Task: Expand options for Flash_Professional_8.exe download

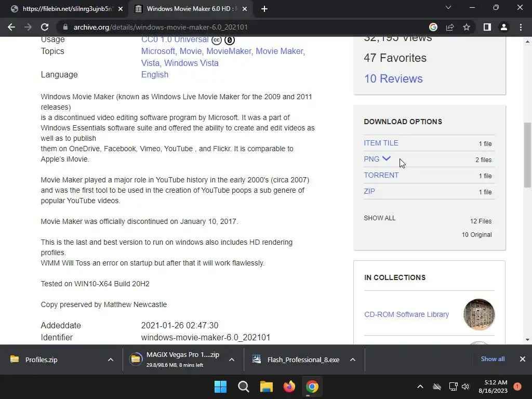Action: pyautogui.click(x=353, y=360)
